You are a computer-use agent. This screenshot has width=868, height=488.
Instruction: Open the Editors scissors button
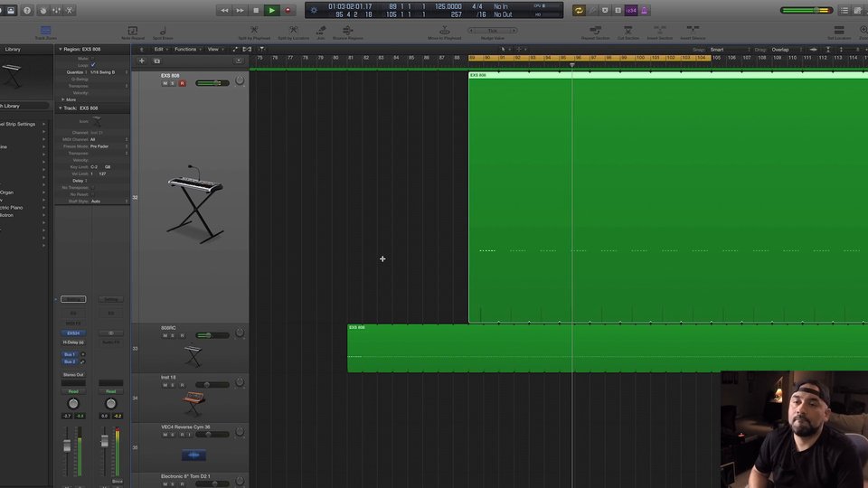click(70, 10)
